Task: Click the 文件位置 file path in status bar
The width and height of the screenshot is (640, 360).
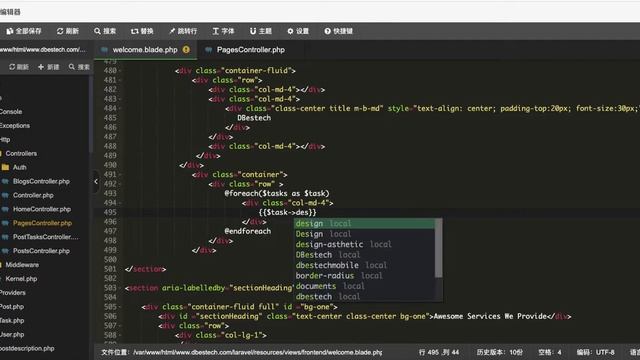Action: [x=242, y=352]
